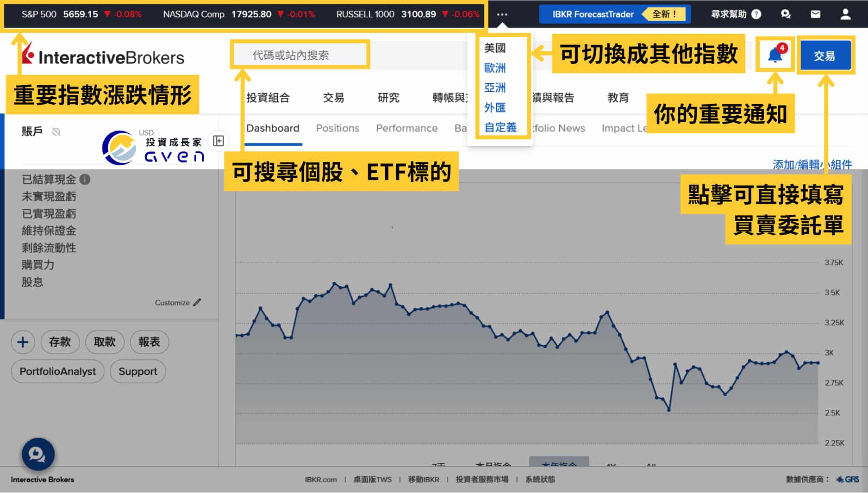The width and height of the screenshot is (868, 493).
Task: Click the 股息 account row
Action: (x=32, y=282)
